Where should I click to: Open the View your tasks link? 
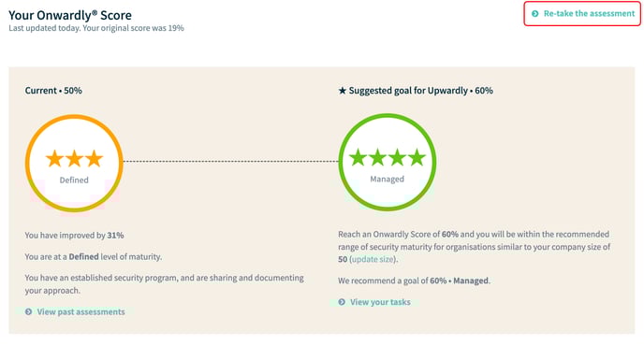coord(380,302)
